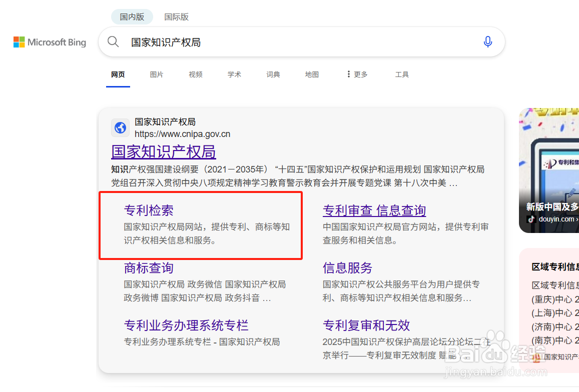Open the 信息服务 sublink

click(x=347, y=268)
